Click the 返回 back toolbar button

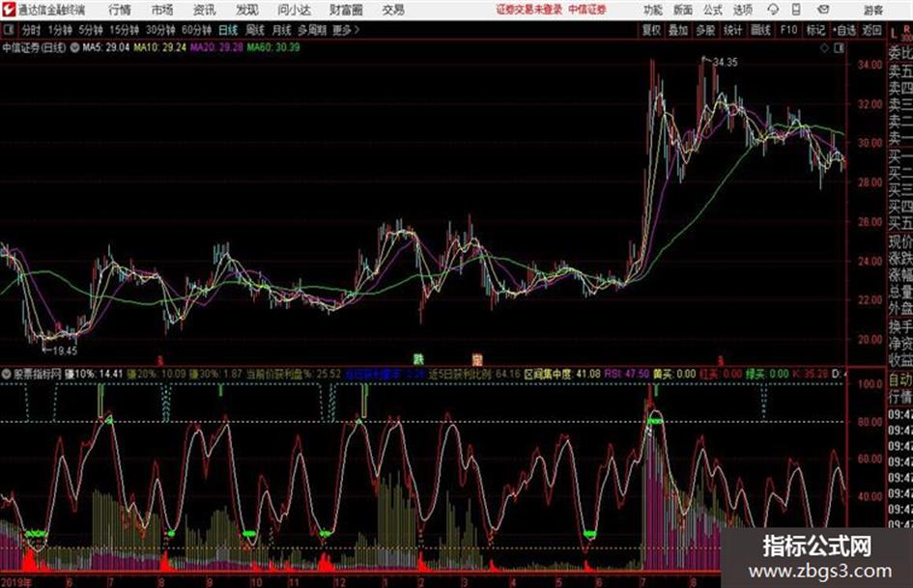871,30
